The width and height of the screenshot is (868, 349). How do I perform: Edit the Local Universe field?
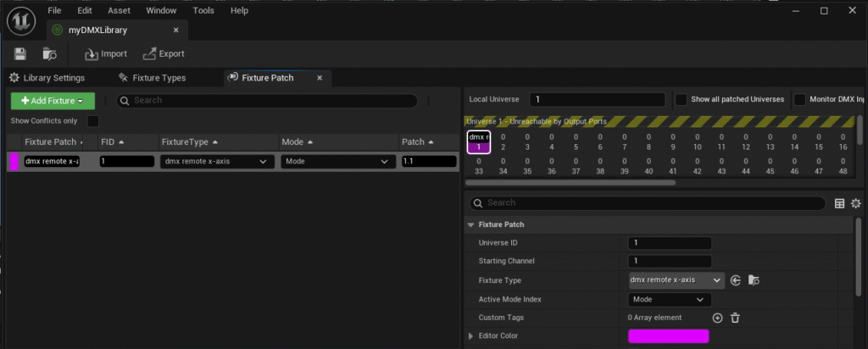point(597,100)
